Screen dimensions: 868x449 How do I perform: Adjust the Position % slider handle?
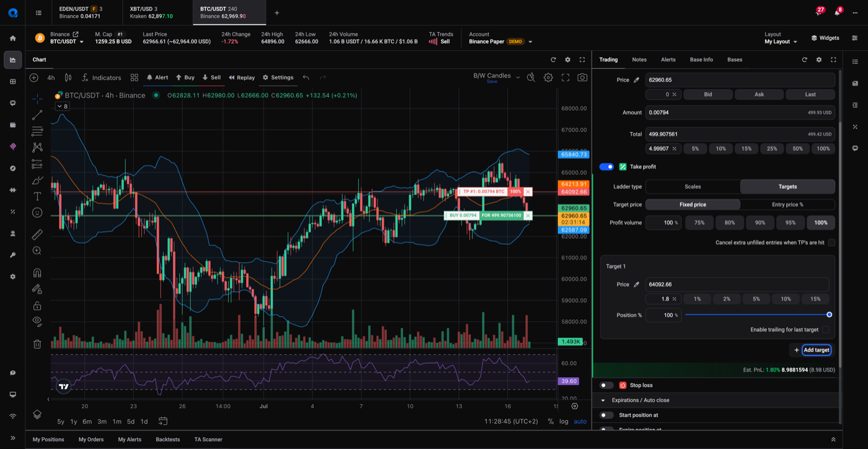(829, 315)
